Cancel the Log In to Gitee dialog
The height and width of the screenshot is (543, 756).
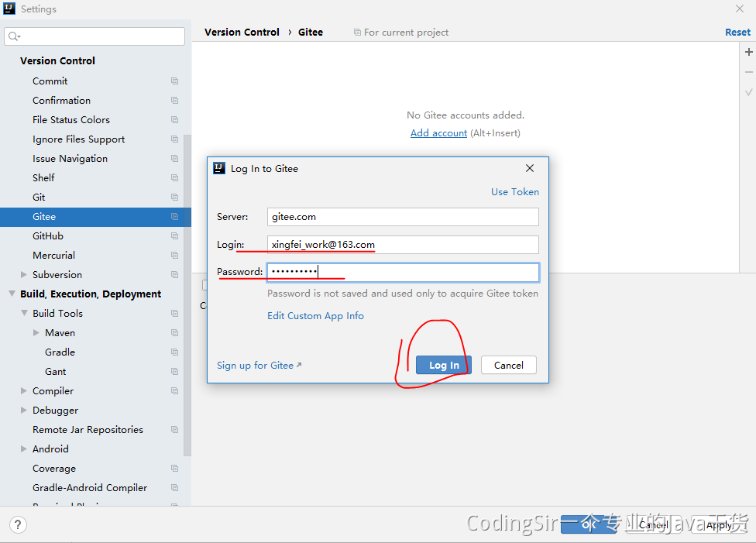(x=509, y=365)
